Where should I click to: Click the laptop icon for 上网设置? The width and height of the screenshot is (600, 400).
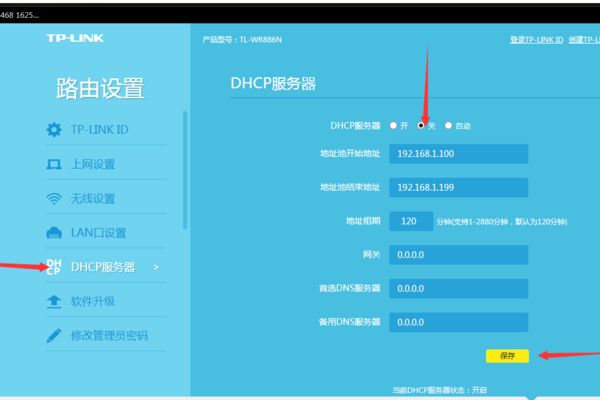54,164
